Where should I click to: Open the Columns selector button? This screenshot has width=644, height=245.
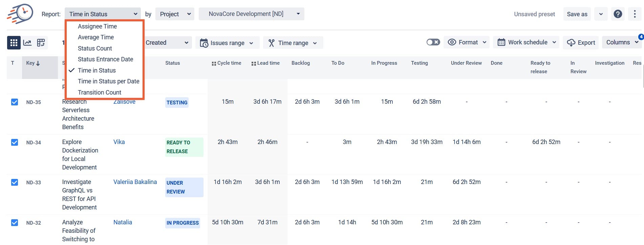(622, 42)
